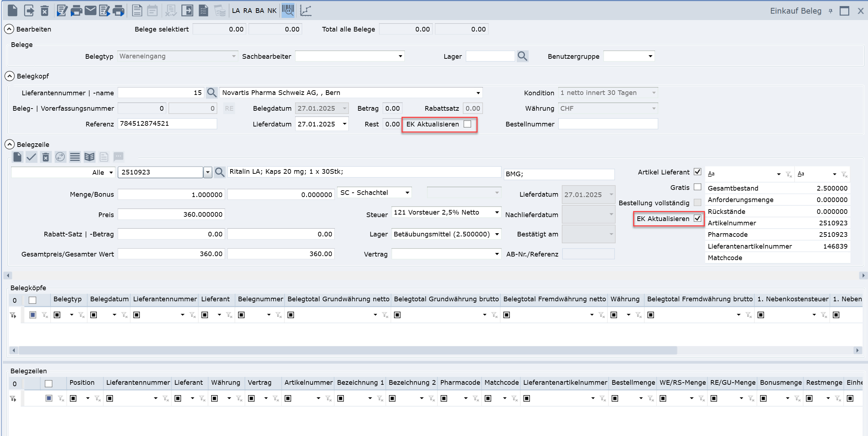Screen dimensions: 868x436
Task: Click the LA toolbar item
Action: coord(236,10)
